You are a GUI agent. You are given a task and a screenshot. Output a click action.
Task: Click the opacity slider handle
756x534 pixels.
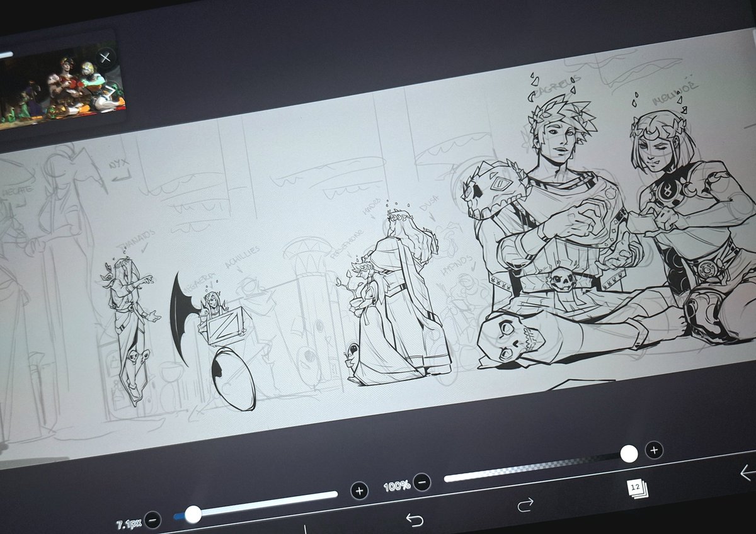coord(629,453)
